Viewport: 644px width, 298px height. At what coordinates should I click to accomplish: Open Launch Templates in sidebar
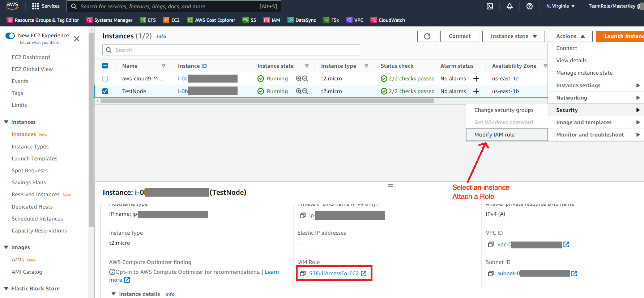(34, 159)
